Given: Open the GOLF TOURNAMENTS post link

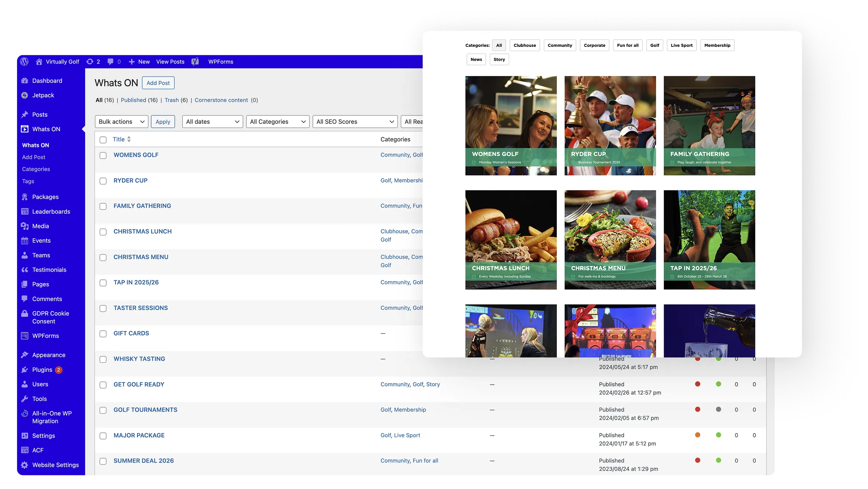Looking at the screenshot, I should tap(145, 410).
